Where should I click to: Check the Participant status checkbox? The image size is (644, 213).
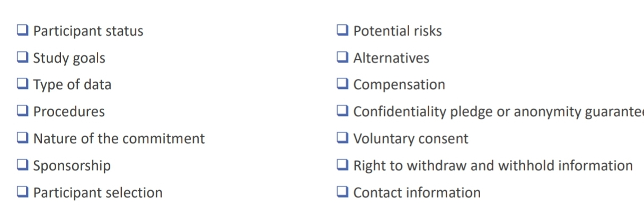tap(23, 30)
